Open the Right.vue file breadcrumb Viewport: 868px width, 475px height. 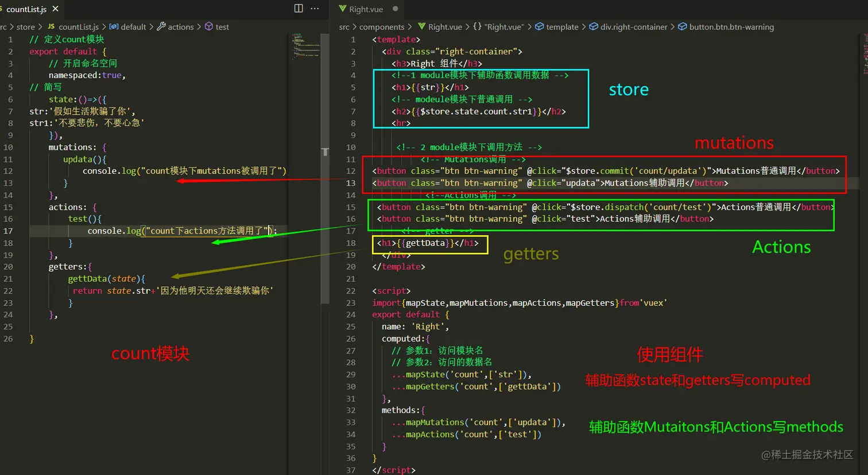pyautogui.click(x=445, y=27)
